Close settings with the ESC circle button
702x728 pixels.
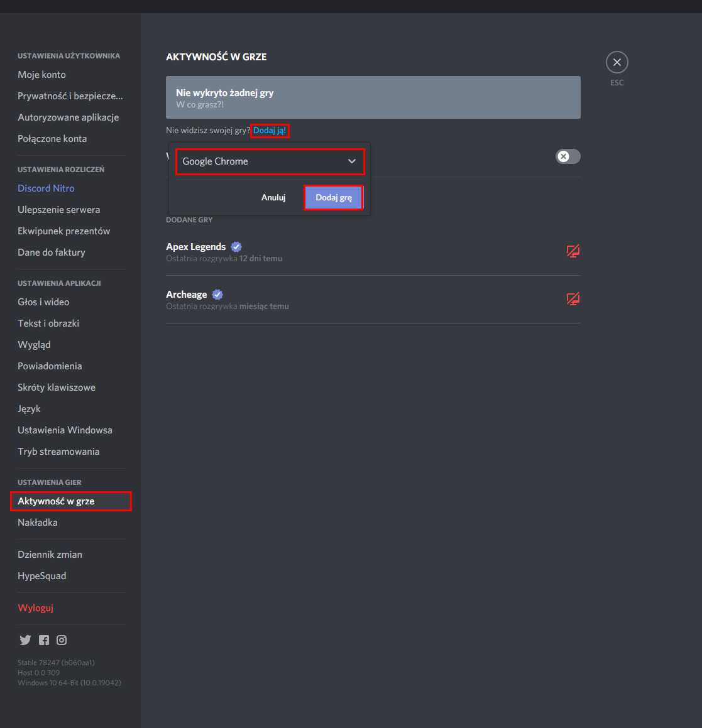pos(617,62)
